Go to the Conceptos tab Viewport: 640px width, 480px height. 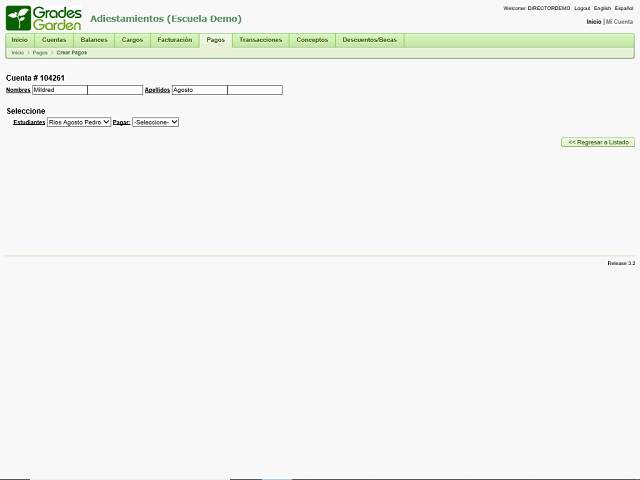(x=312, y=40)
